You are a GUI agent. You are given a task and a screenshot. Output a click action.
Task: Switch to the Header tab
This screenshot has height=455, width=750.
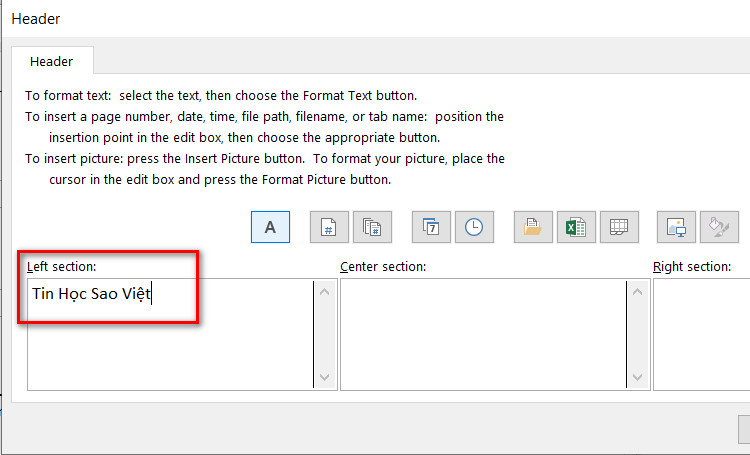coord(52,61)
